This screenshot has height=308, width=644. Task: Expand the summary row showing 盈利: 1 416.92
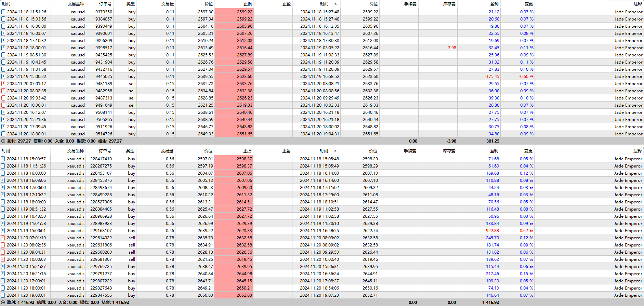tap(3, 303)
